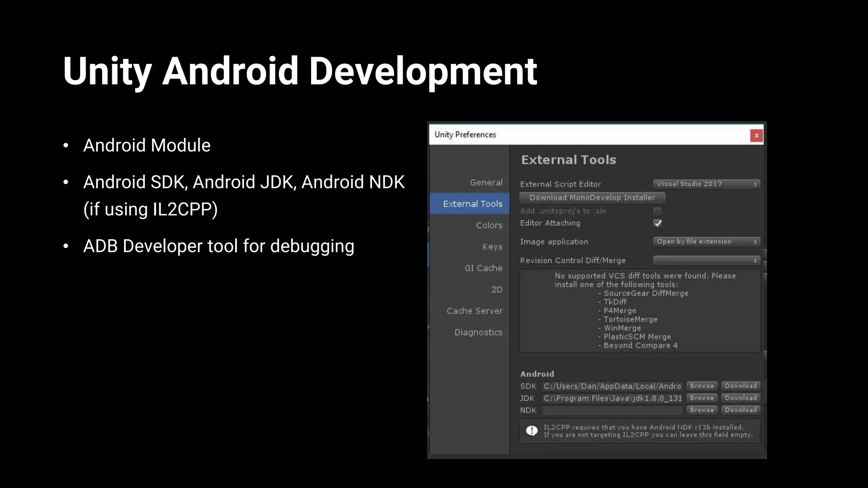Show the Diagnostics preferences
This screenshot has width=868, height=488.
click(479, 333)
